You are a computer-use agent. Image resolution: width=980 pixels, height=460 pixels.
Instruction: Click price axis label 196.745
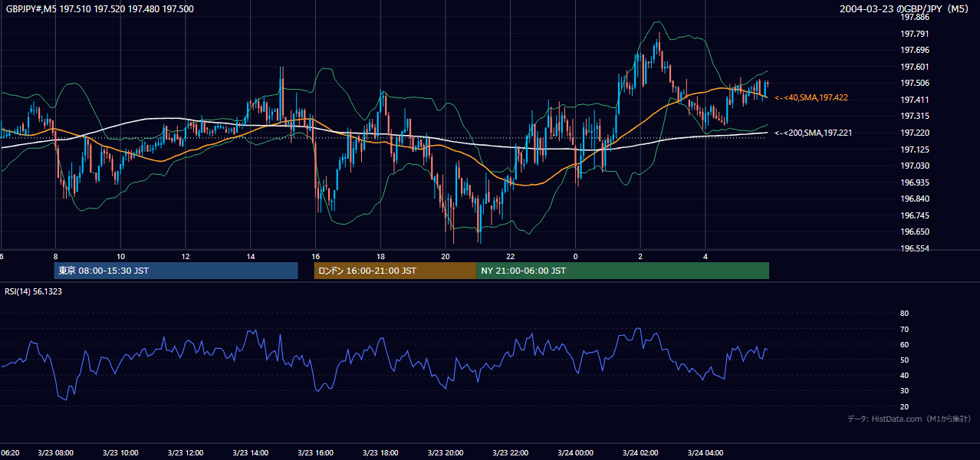(x=915, y=215)
